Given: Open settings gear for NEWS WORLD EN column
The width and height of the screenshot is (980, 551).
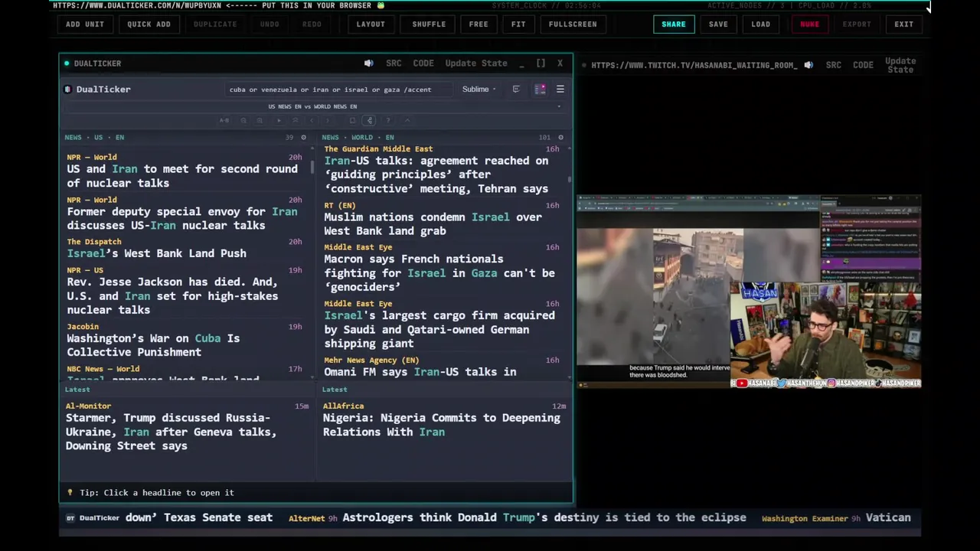Looking at the screenshot, I should click(x=560, y=138).
